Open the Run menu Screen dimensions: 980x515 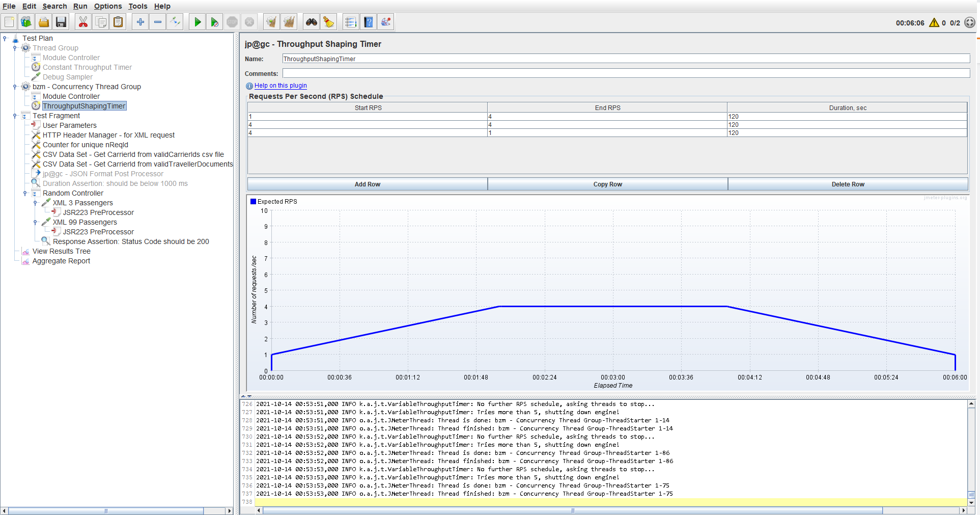[80, 6]
